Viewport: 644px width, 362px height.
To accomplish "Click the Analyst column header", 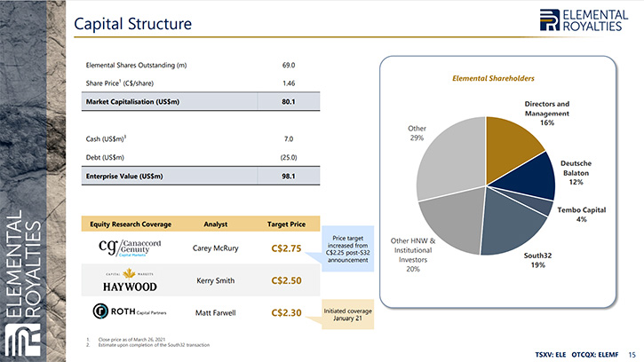I will coord(216,224).
